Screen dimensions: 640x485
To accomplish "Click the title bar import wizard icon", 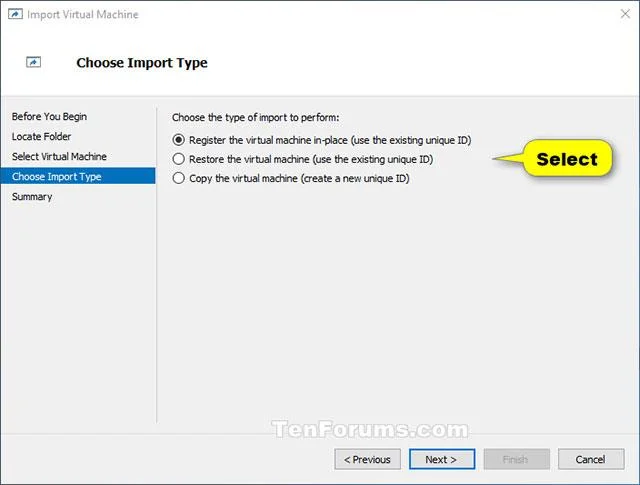I will click(x=15, y=14).
